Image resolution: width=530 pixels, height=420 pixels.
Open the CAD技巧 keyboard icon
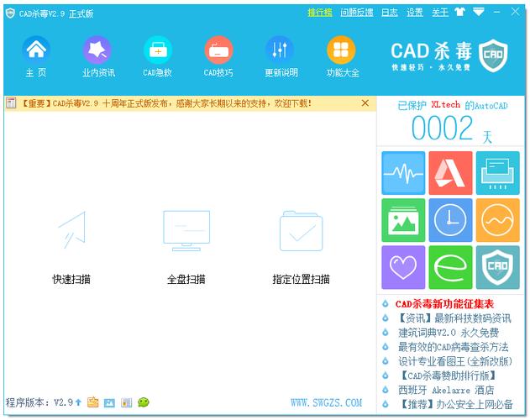(x=218, y=50)
